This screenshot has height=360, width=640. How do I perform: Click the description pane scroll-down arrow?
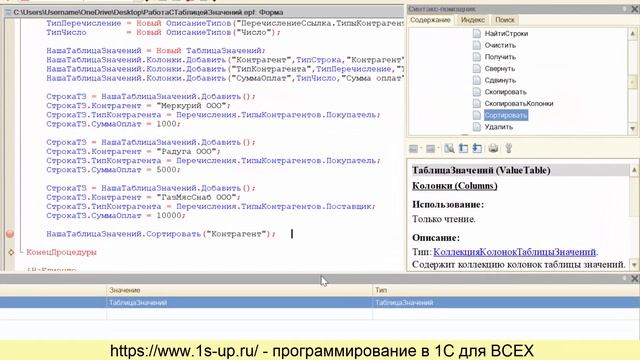coord(634,265)
